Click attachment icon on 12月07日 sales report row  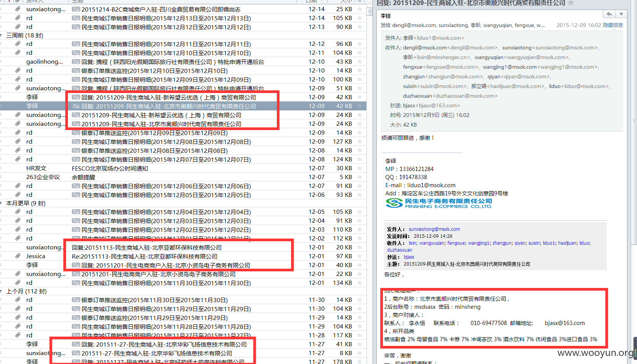(x=18, y=159)
